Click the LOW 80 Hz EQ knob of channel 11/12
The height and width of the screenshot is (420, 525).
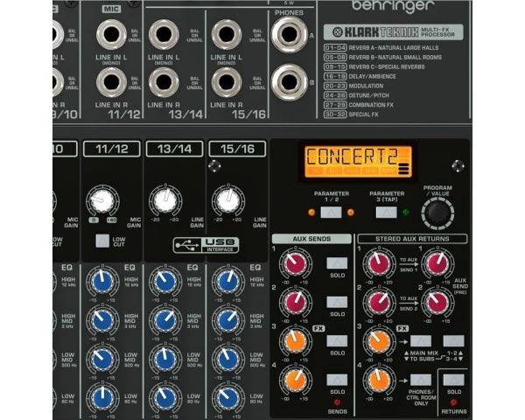(x=102, y=398)
